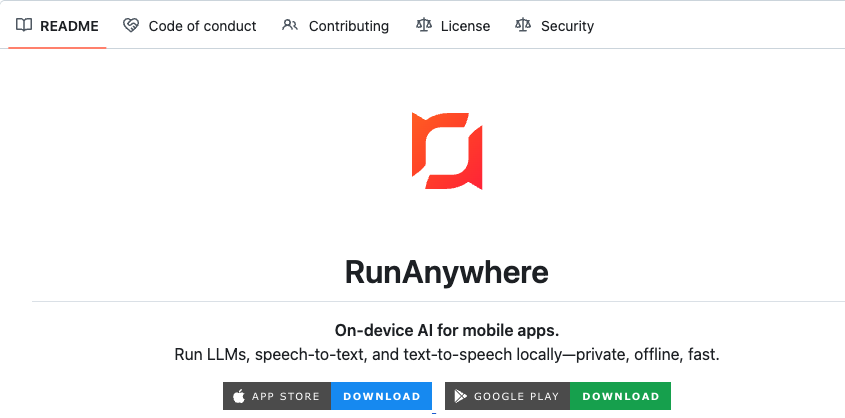Image resolution: width=845 pixels, height=418 pixels.
Task: Click the Code of conduct heart icon
Action: [x=131, y=25]
